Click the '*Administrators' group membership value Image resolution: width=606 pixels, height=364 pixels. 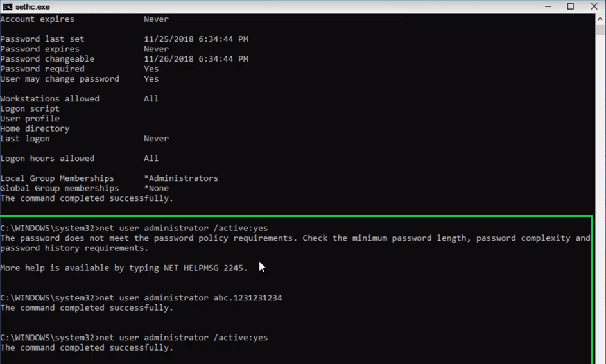181,178
